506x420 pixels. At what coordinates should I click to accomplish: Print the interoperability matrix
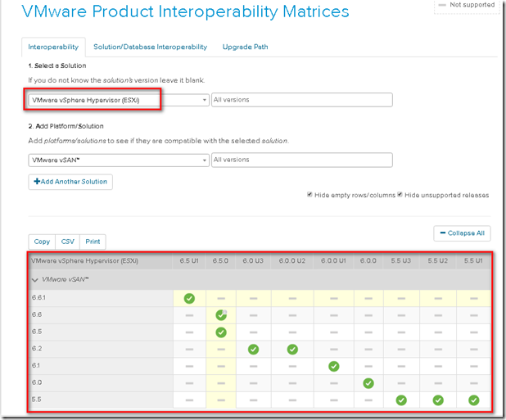(x=93, y=242)
